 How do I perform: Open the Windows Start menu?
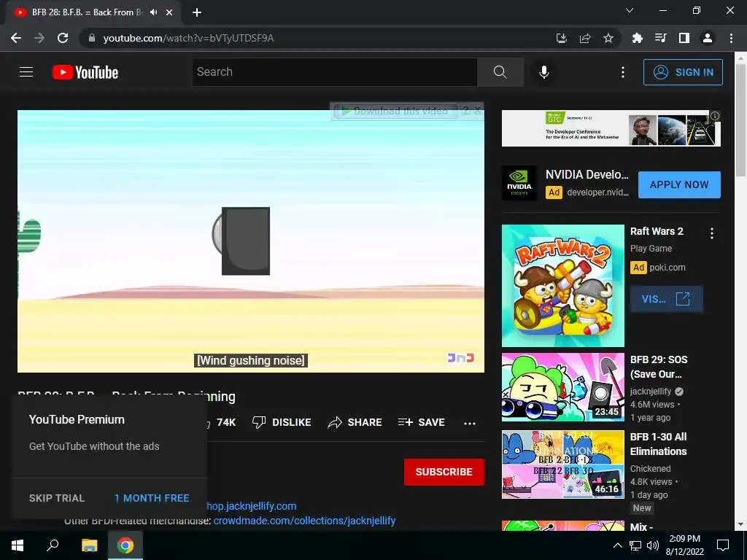pos(18,545)
